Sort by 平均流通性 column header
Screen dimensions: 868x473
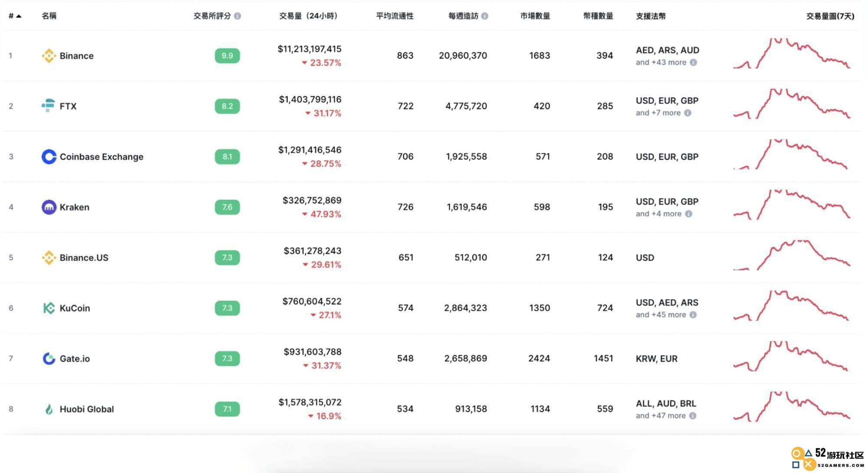tap(395, 16)
